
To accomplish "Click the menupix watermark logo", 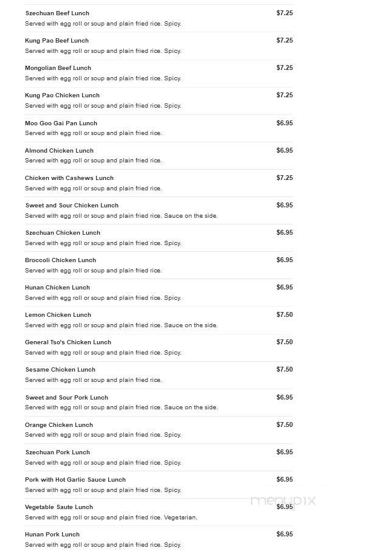I will (x=283, y=501).
